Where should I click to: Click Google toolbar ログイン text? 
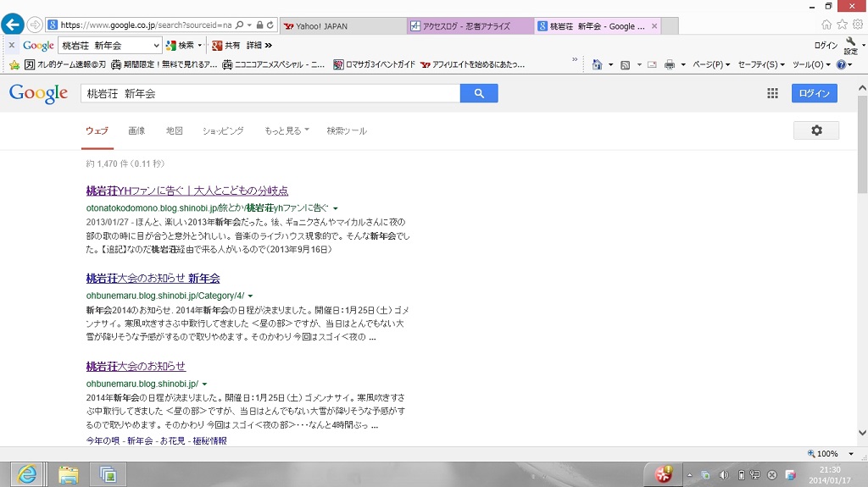click(x=826, y=46)
